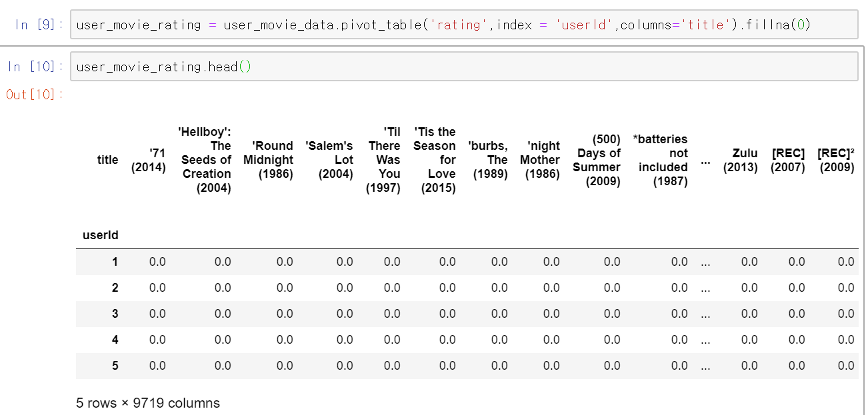Click the "'Hellboy': The Seeds of Creation (2004)" header

(x=205, y=160)
